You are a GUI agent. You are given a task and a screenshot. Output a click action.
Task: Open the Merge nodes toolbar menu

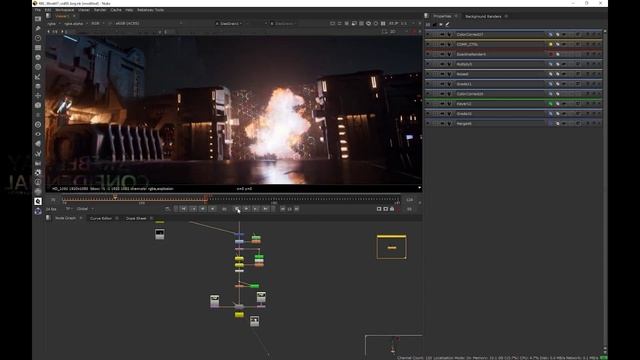38,86
